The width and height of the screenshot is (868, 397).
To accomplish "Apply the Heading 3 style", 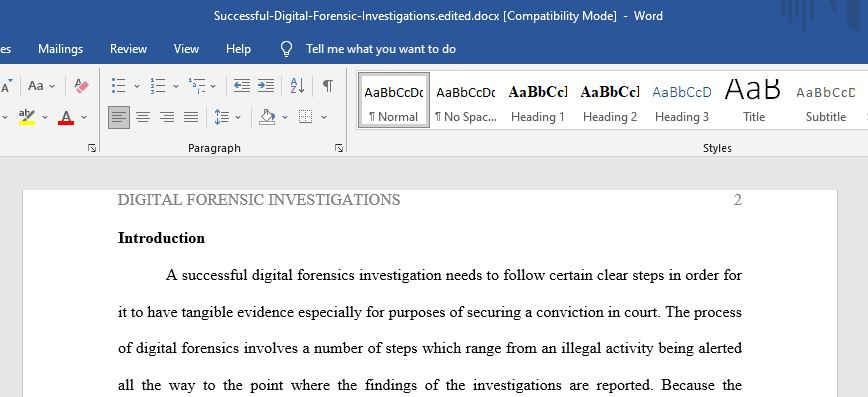I will 681,100.
